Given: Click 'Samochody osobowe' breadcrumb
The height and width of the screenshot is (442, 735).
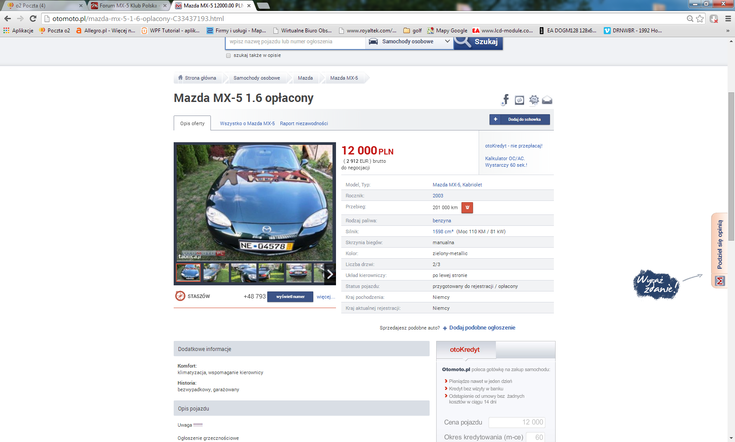Looking at the screenshot, I should pos(256,78).
